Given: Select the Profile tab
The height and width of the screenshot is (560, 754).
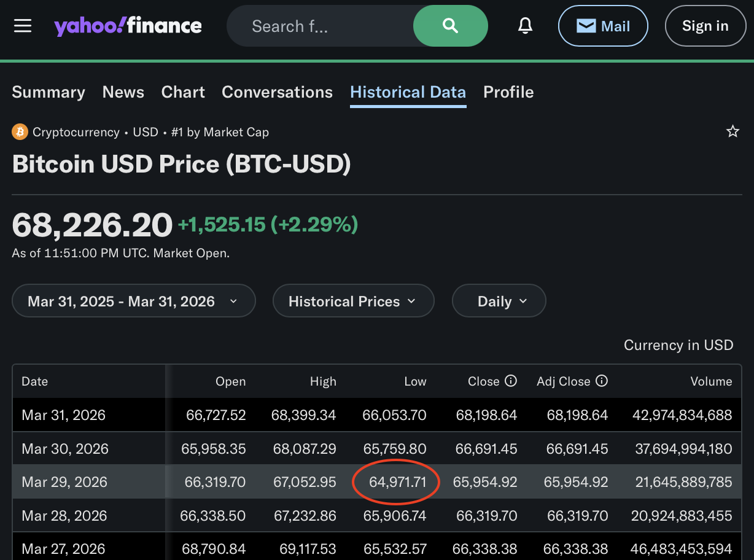Looking at the screenshot, I should (508, 92).
